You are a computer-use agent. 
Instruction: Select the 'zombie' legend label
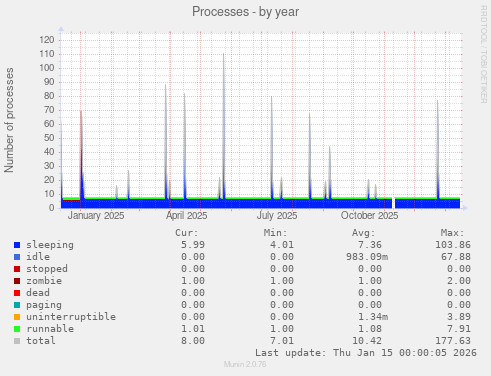point(44,281)
